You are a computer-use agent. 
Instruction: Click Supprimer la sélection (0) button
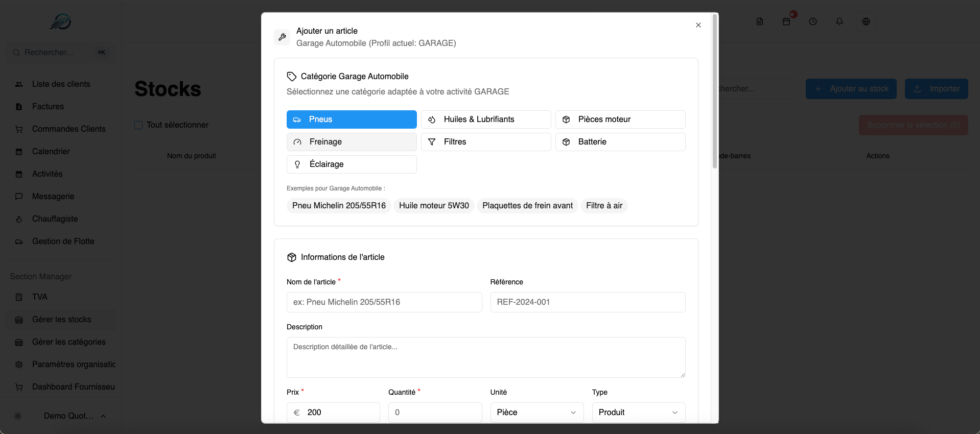[914, 125]
